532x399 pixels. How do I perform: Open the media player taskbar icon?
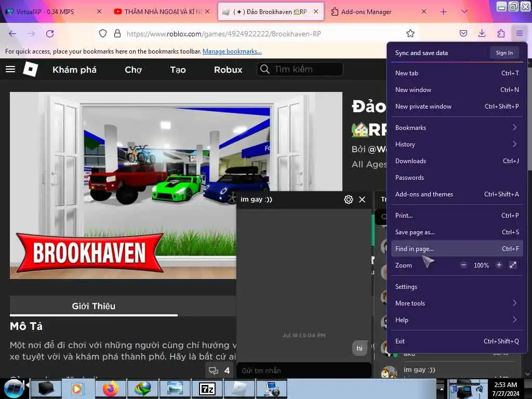78,389
